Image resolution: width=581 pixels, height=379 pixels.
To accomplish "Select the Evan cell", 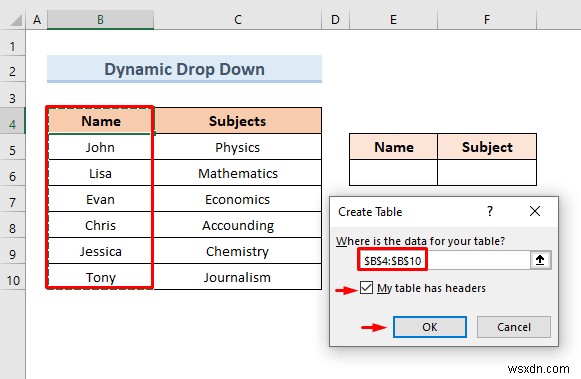I will pyautogui.click(x=100, y=199).
